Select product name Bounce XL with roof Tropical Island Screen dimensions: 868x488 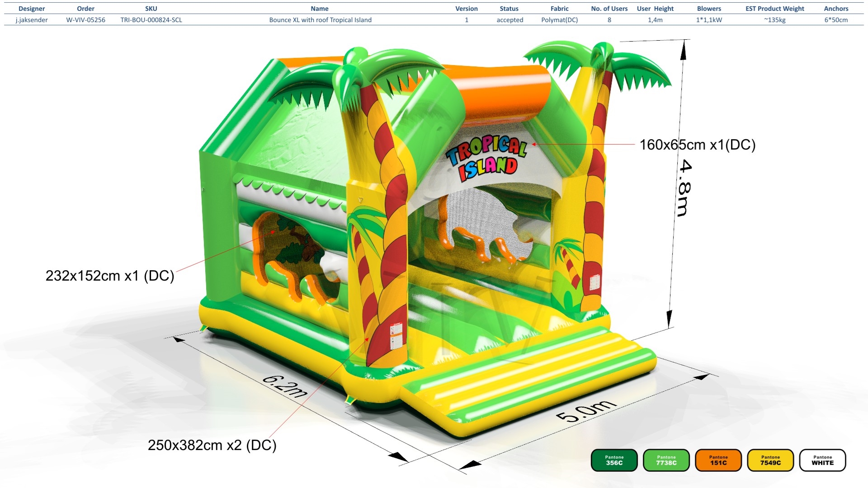(x=320, y=20)
